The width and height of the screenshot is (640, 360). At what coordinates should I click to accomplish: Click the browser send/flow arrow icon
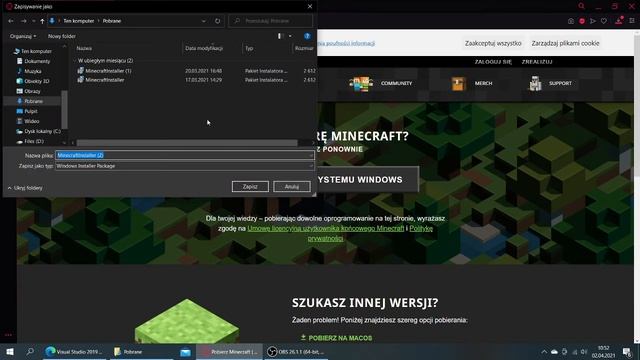pos(593,21)
